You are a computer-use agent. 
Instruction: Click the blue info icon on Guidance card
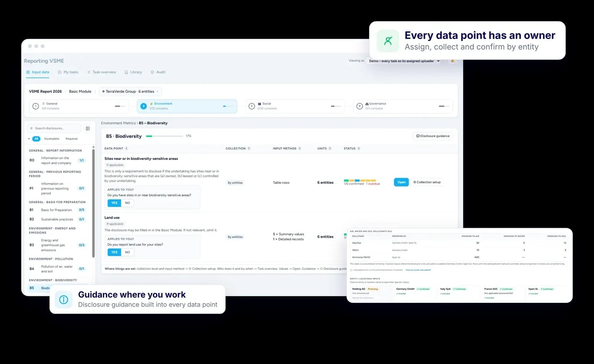(x=63, y=299)
